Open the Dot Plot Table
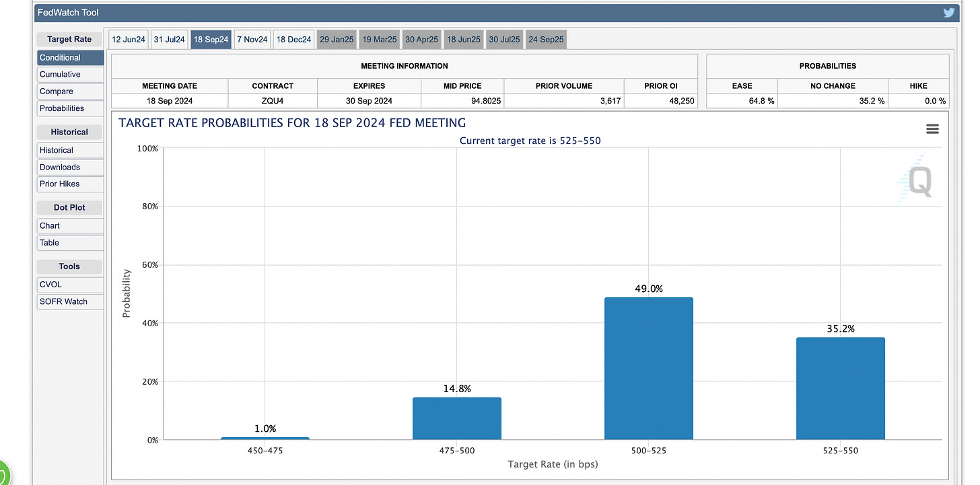Screen dimensions: 980x485 (x=70, y=243)
